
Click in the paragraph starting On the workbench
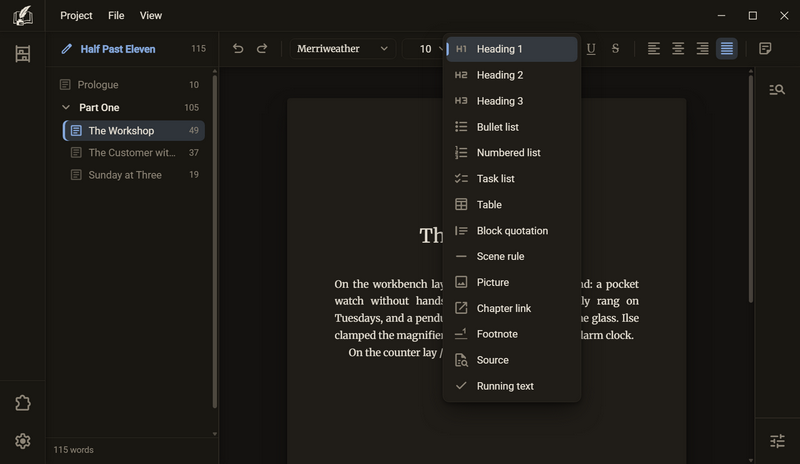388,309
